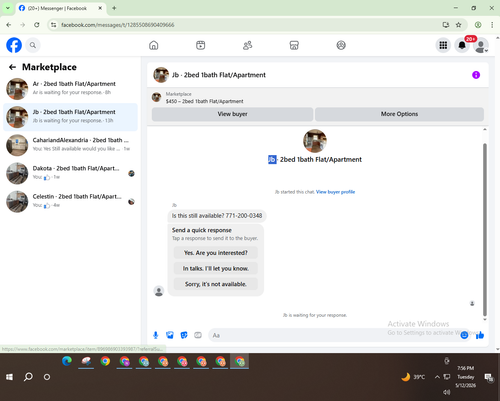Select the Messenger | Facebook tab
This screenshot has height=401, width=500.
pyautogui.click(x=61, y=8)
